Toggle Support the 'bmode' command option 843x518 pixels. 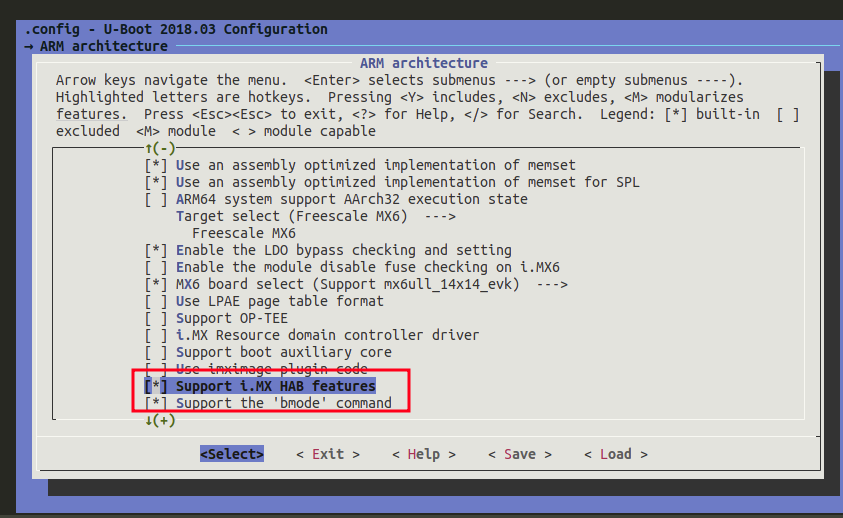tap(156, 403)
